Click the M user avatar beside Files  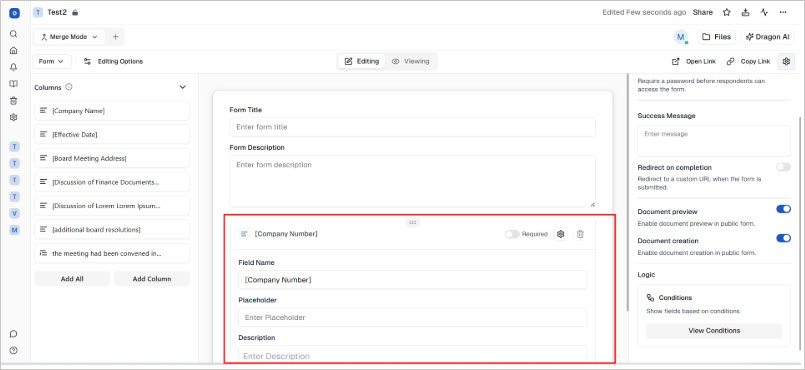point(681,37)
